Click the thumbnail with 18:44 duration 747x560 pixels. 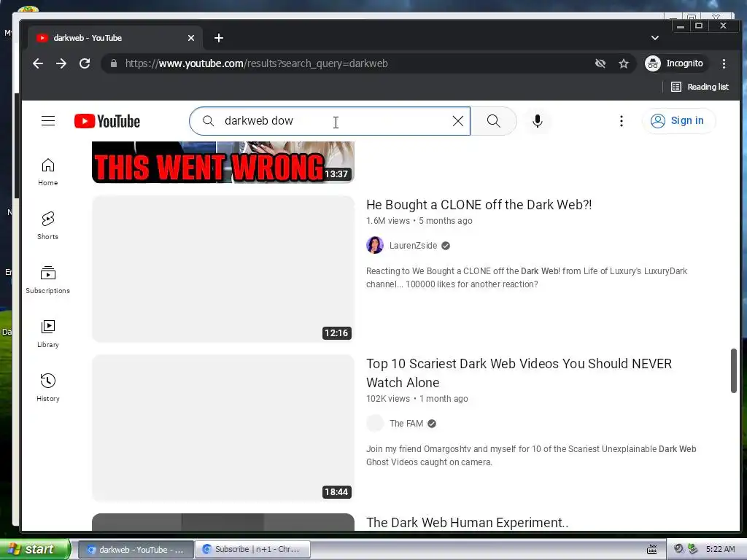223,427
